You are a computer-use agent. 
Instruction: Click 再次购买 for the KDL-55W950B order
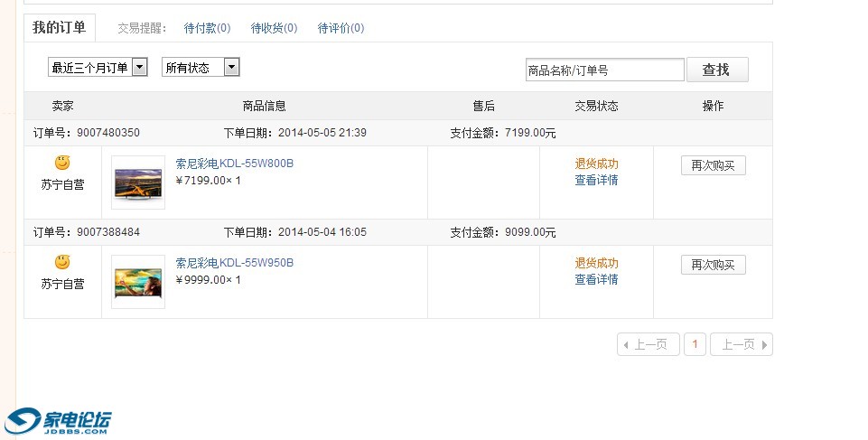(x=713, y=265)
